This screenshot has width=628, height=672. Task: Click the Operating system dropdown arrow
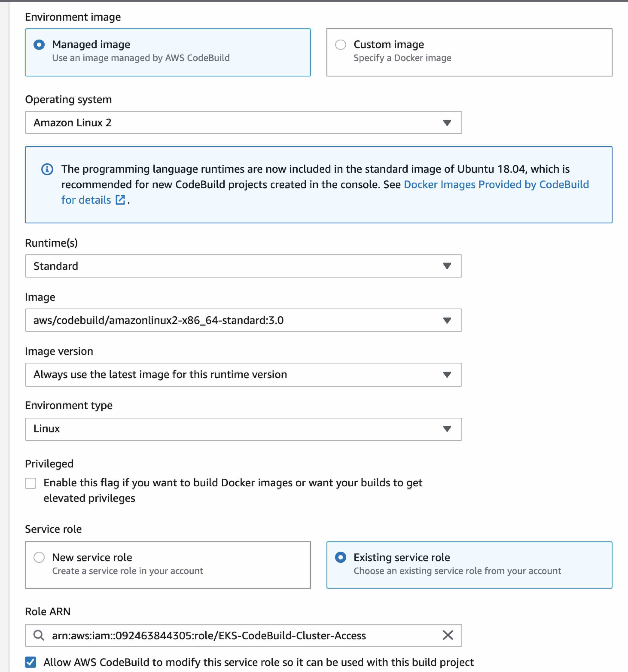[x=447, y=123]
